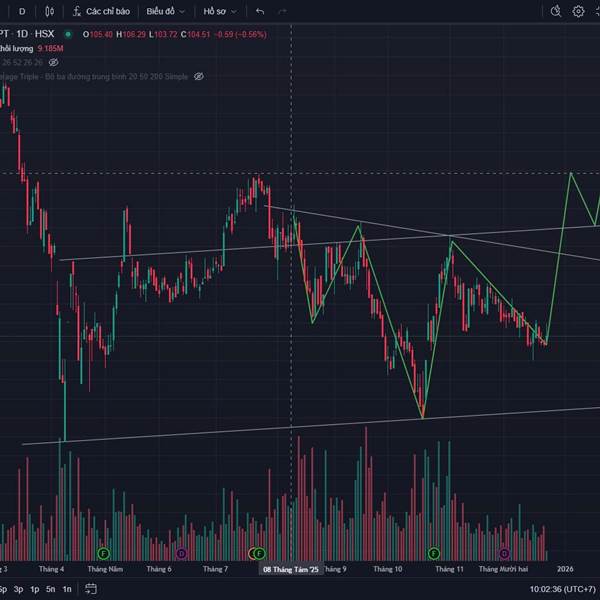Viewport: 600px width, 600px height.
Task: Click purple D marker near Tháng Mười hai
Action: [504, 553]
